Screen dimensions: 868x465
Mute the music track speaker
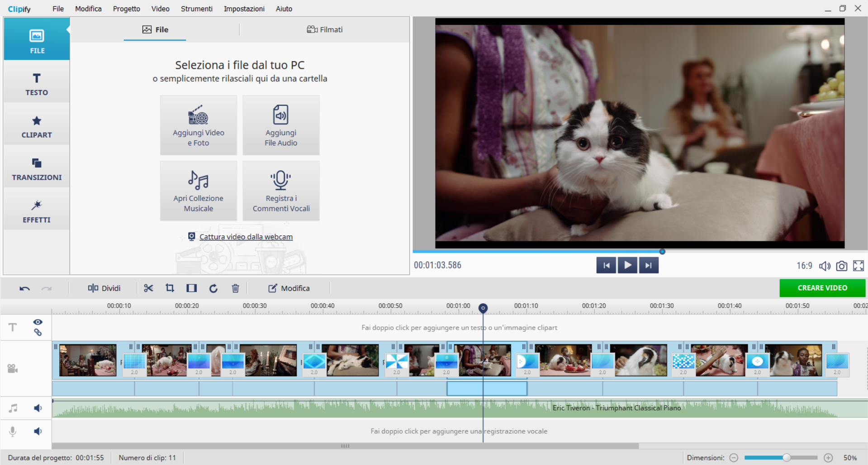38,408
